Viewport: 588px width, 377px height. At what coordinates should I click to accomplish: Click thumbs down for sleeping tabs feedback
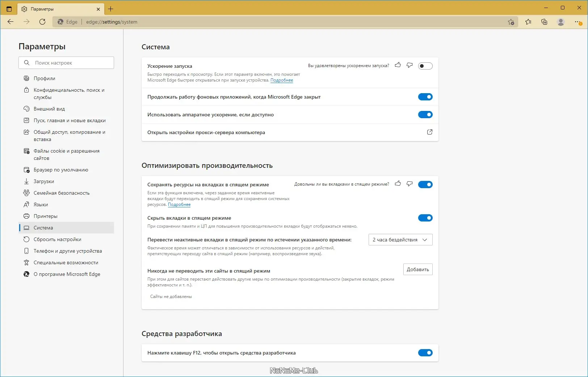(409, 184)
